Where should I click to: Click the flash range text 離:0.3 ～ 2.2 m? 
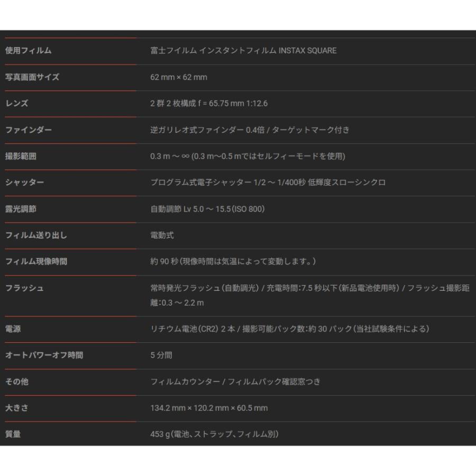[177, 303]
